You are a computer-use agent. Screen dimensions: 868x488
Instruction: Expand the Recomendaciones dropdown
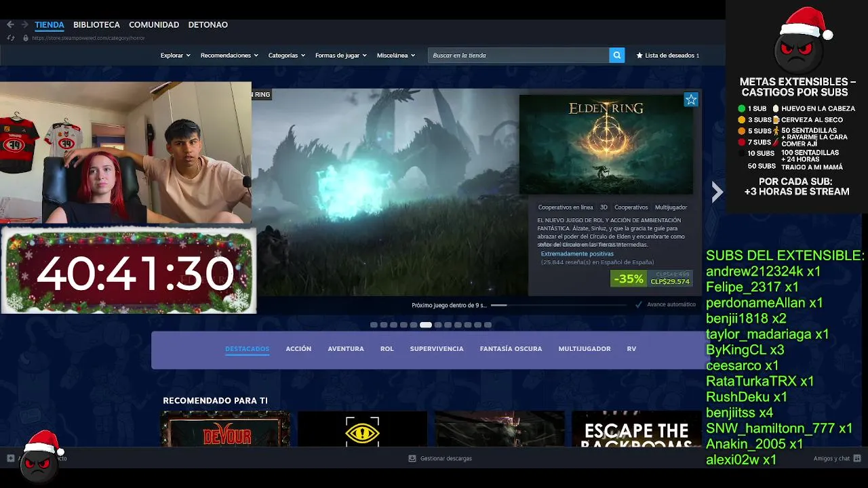tap(229, 56)
